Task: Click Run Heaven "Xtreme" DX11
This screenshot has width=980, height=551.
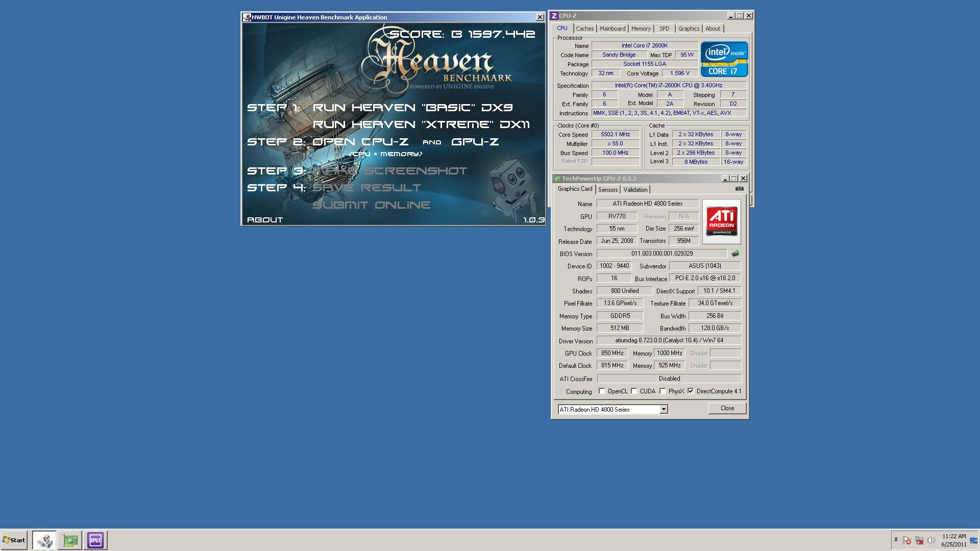Action: pyautogui.click(x=421, y=124)
